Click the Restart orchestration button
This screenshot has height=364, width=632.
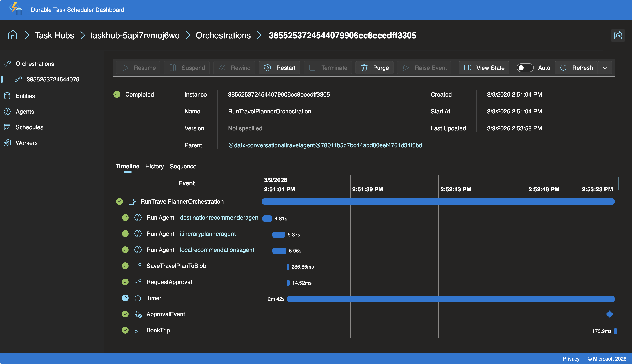tap(280, 68)
